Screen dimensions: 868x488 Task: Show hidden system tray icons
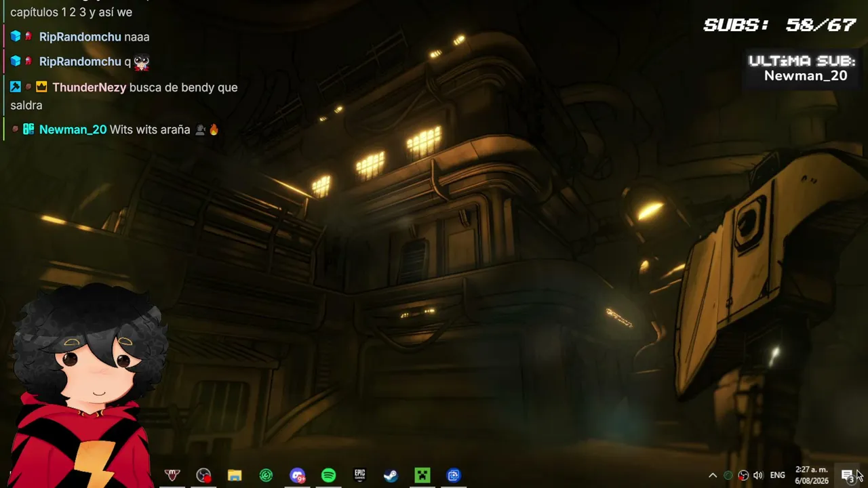point(713,475)
